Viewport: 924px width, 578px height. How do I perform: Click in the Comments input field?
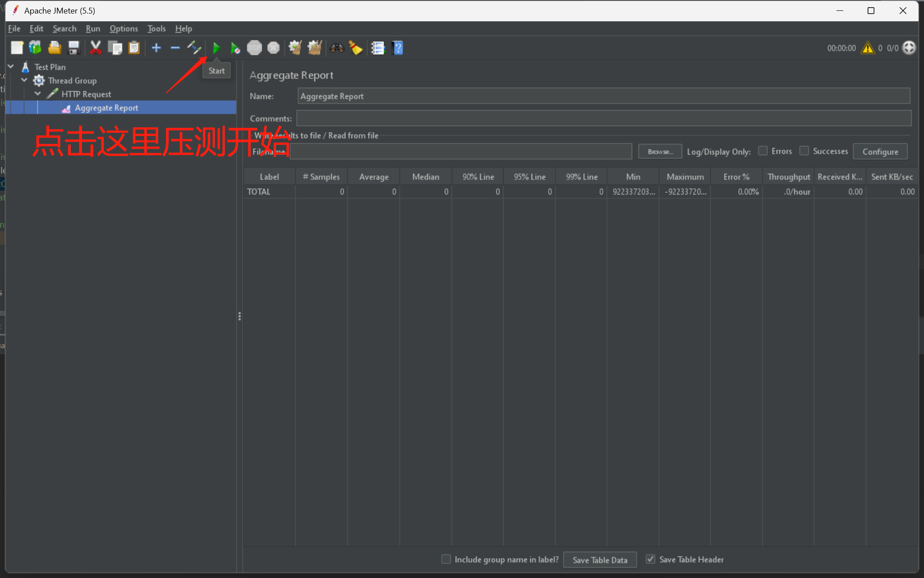click(x=604, y=118)
